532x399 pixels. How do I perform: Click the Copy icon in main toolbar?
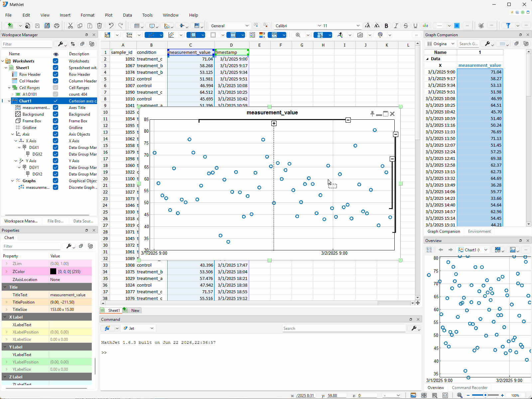(x=80, y=26)
